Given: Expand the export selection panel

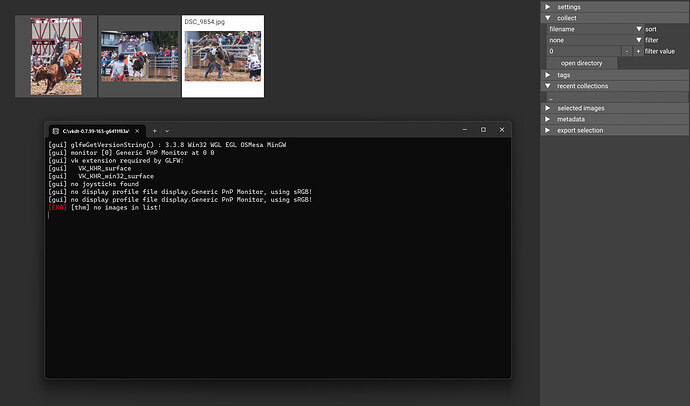Looking at the screenshot, I should coord(615,130).
